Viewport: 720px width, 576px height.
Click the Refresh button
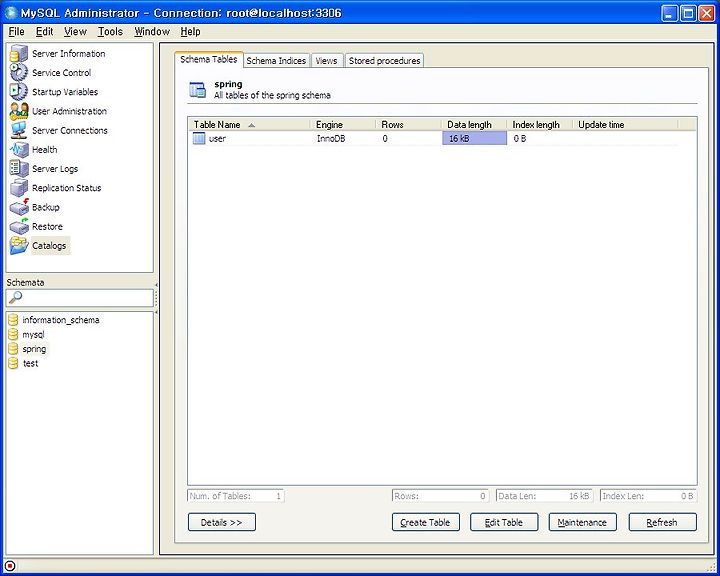pos(662,522)
